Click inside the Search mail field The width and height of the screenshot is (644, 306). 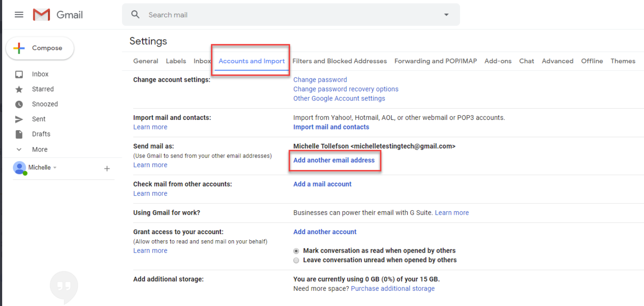pos(286,15)
